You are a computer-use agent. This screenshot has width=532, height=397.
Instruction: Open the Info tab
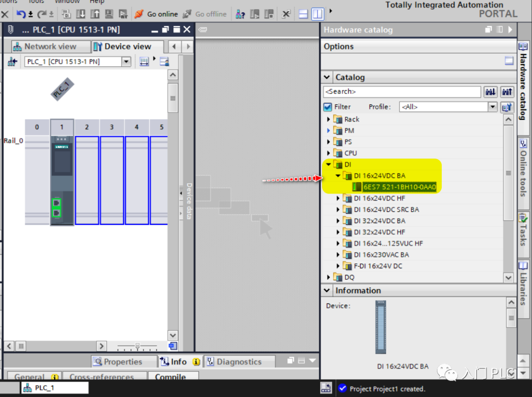(x=180, y=362)
